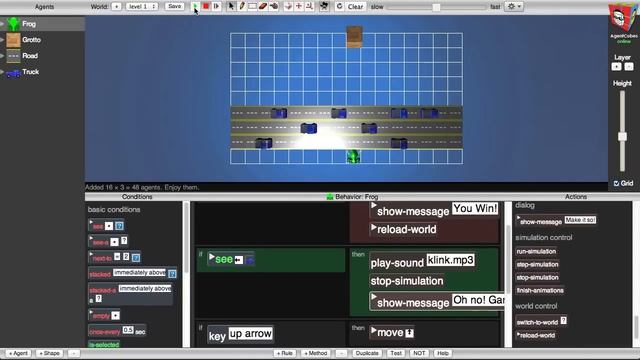Edit the 'Oh no! Ga...' message field
The height and width of the screenshot is (360, 640).
pos(478,300)
